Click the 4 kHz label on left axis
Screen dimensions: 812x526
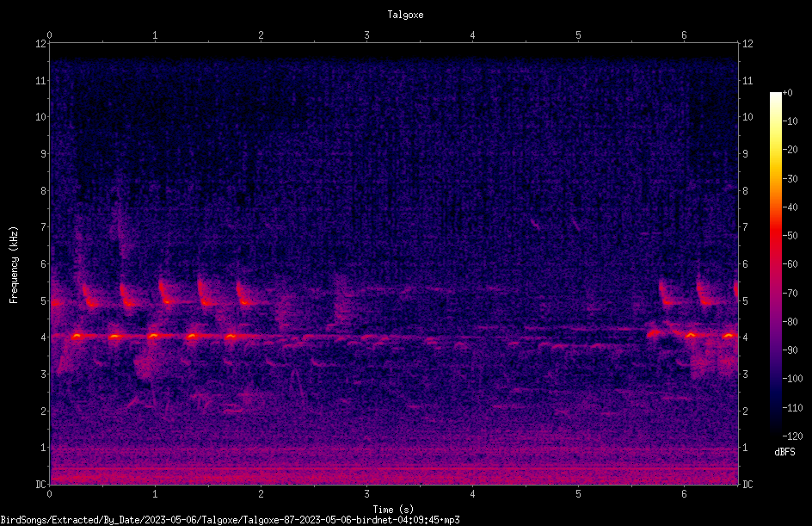(43, 337)
